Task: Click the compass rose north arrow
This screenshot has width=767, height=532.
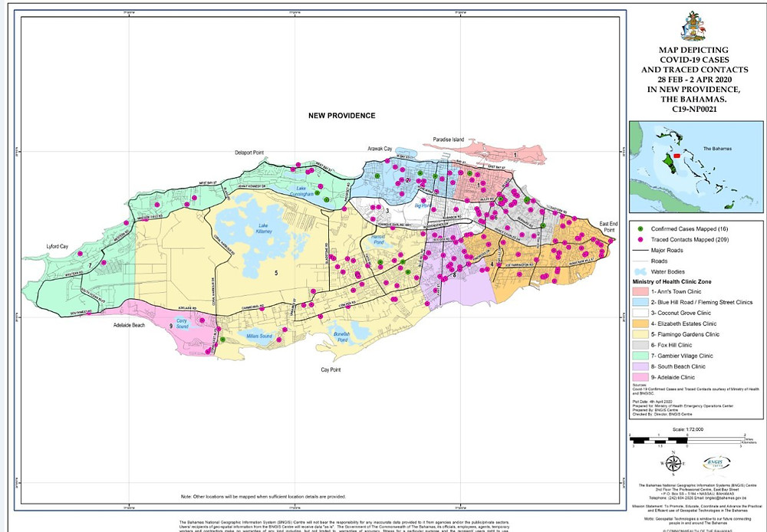Action: (x=673, y=463)
